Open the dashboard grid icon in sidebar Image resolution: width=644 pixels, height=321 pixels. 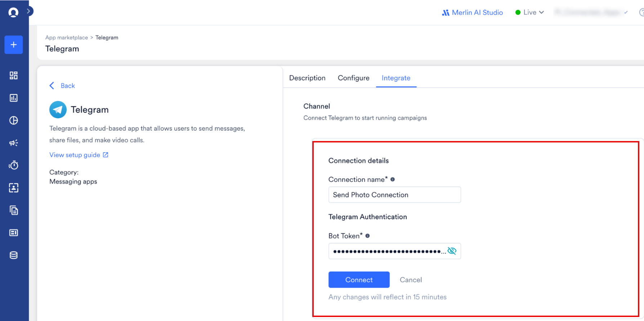click(14, 75)
